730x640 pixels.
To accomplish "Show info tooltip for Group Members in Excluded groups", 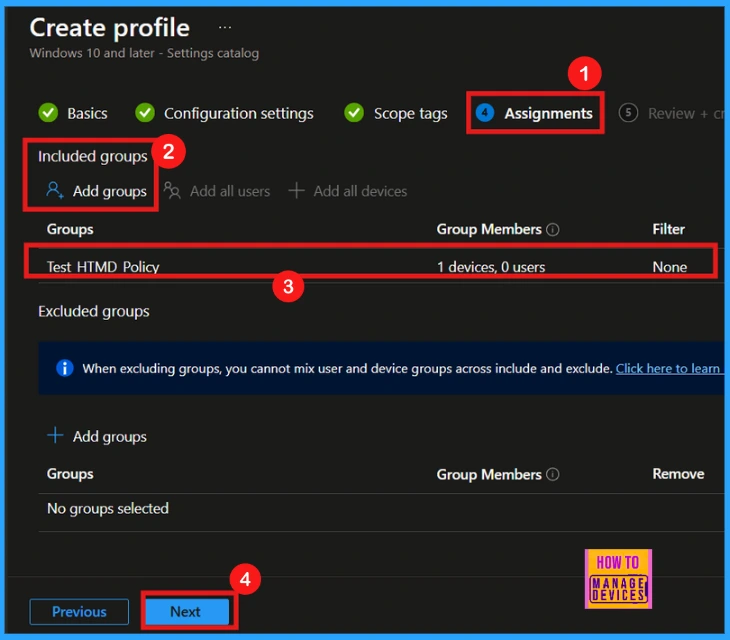I will tap(553, 474).
